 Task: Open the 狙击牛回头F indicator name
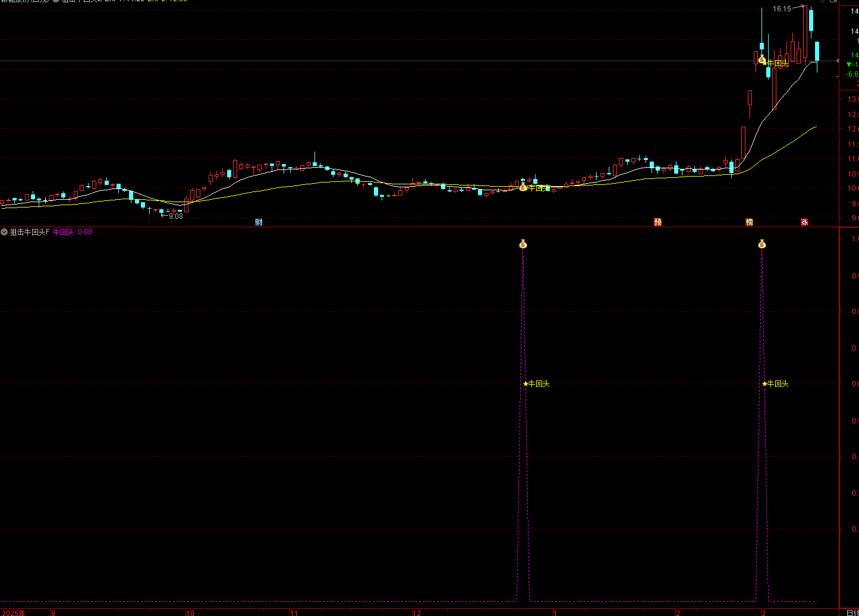click(x=30, y=232)
